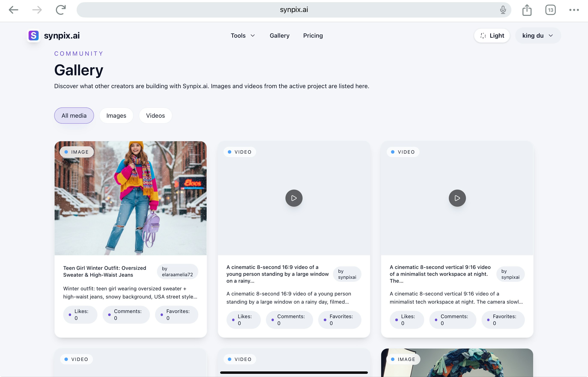
Task: Expand the king du account menu
Action: click(537, 36)
